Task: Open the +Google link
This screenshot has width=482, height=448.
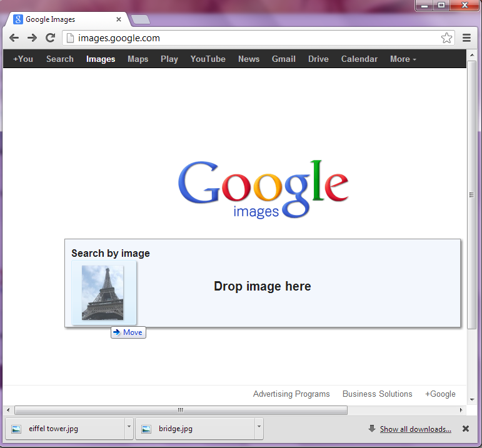Action: (440, 394)
